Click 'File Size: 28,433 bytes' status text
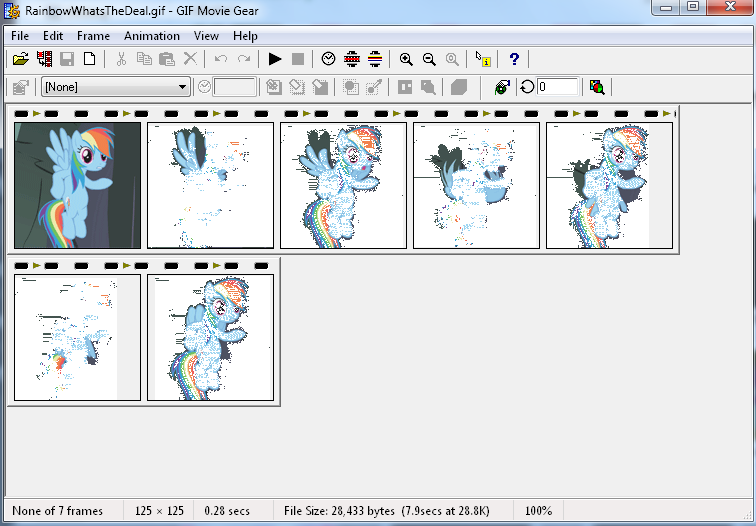756x526 pixels. pos(339,511)
